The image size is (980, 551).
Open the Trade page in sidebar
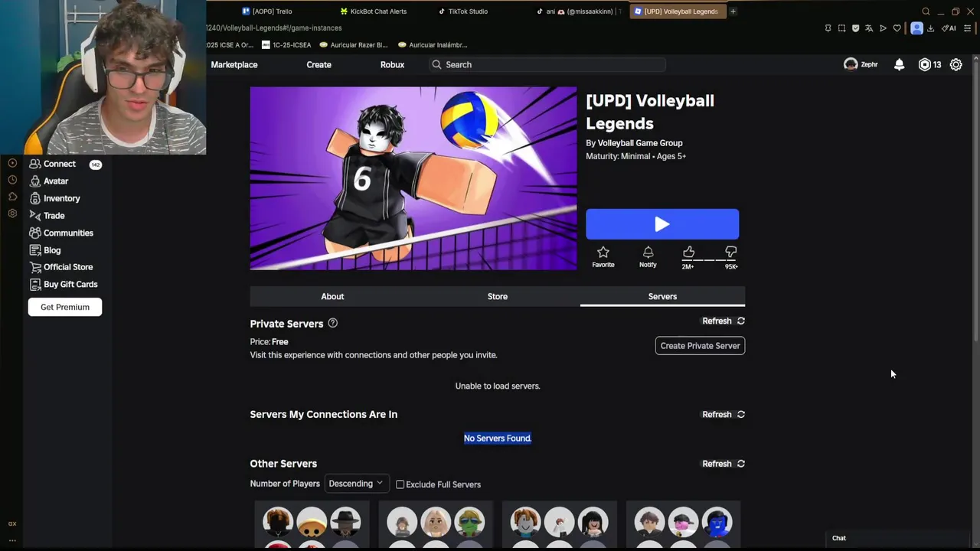click(x=47, y=216)
